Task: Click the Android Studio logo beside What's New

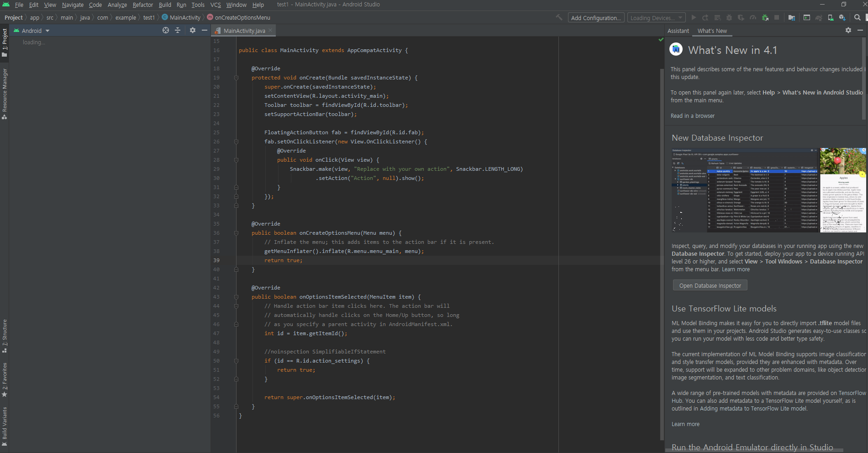Action: [x=676, y=49]
